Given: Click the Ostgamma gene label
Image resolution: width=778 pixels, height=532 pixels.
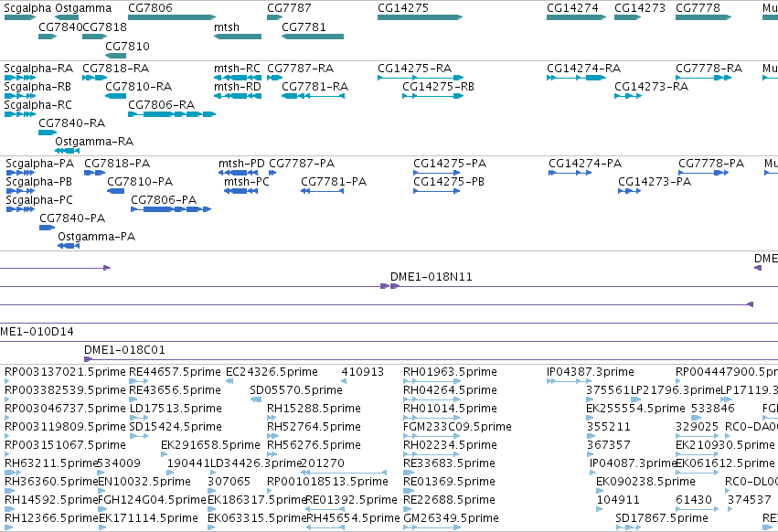Looking at the screenshot, I should pyautogui.click(x=83, y=8).
